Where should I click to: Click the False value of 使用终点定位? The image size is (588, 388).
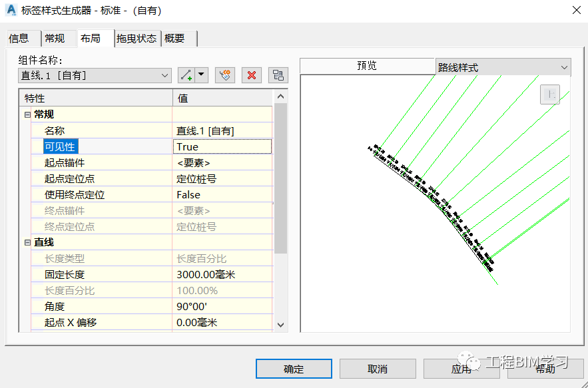tap(222, 195)
